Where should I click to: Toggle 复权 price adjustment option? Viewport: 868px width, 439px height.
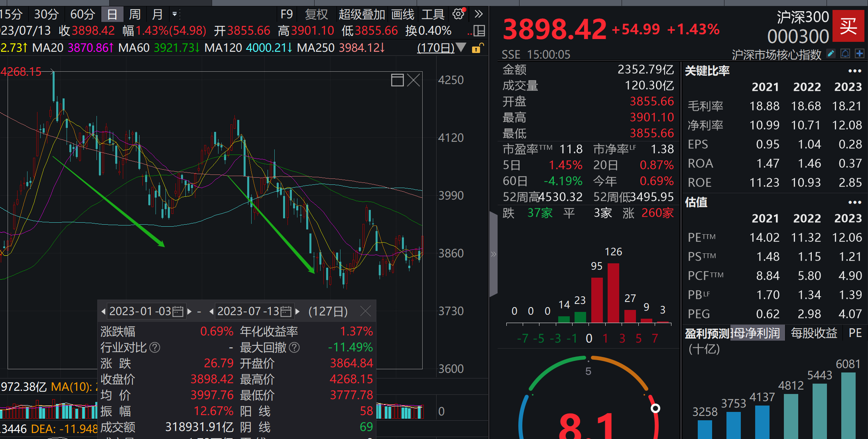click(x=316, y=14)
